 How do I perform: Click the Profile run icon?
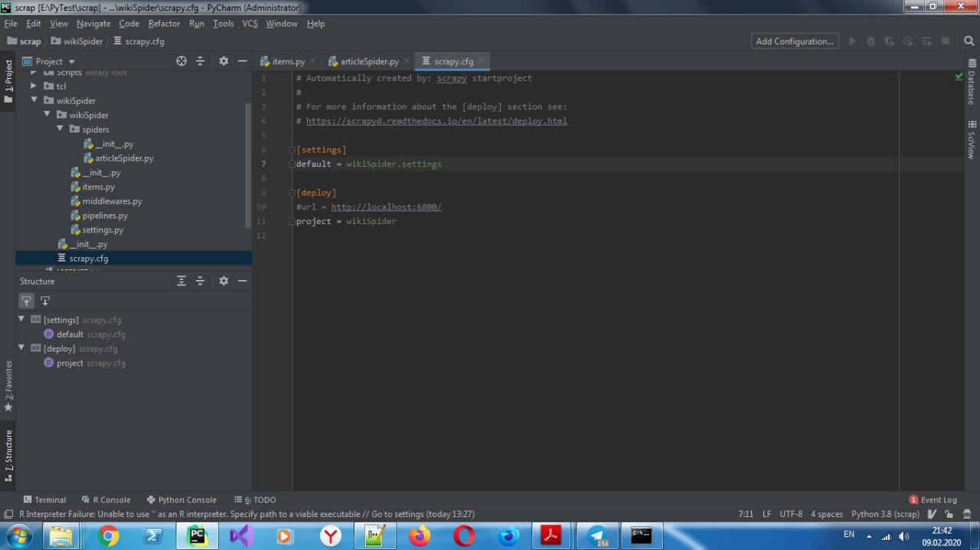click(x=908, y=41)
